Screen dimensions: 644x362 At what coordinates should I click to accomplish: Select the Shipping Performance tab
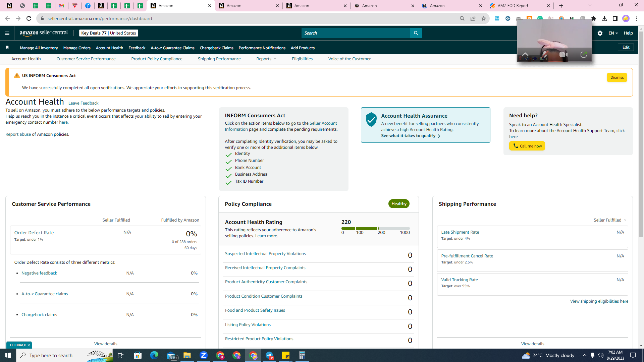(x=219, y=59)
